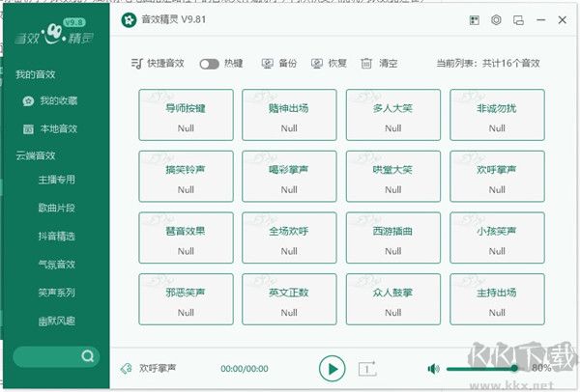Click the 备份 text button

tap(287, 64)
